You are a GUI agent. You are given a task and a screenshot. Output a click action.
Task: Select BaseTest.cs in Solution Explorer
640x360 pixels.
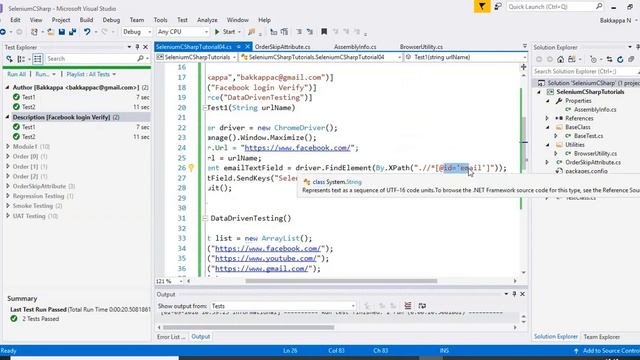[x=588, y=136]
